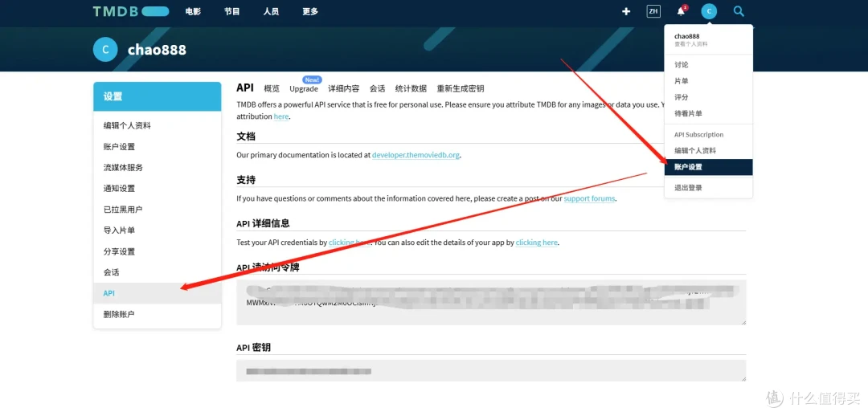The width and height of the screenshot is (868, 416).
Task: Switch to Upgrade API tab
Action: 304,88
